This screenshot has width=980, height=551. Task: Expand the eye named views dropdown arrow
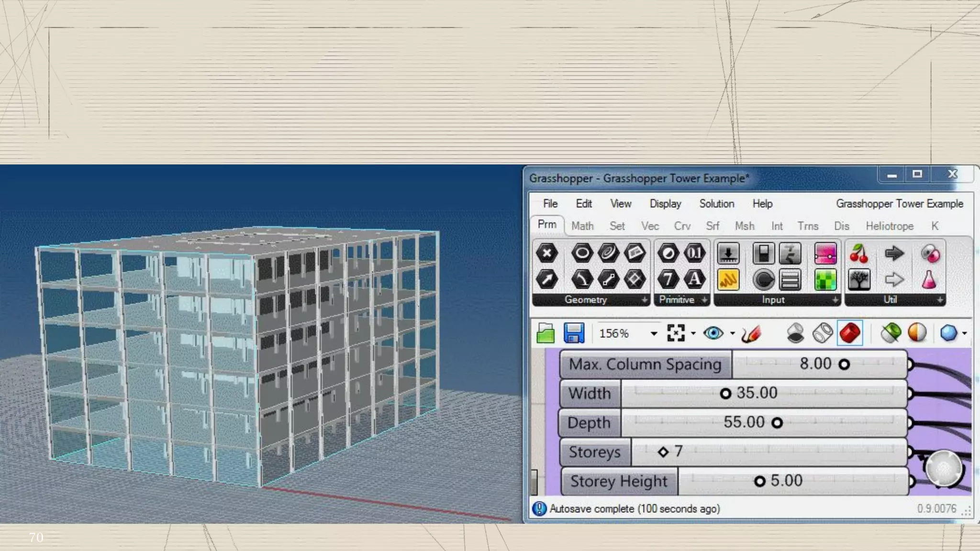click(x=733, y=333)
